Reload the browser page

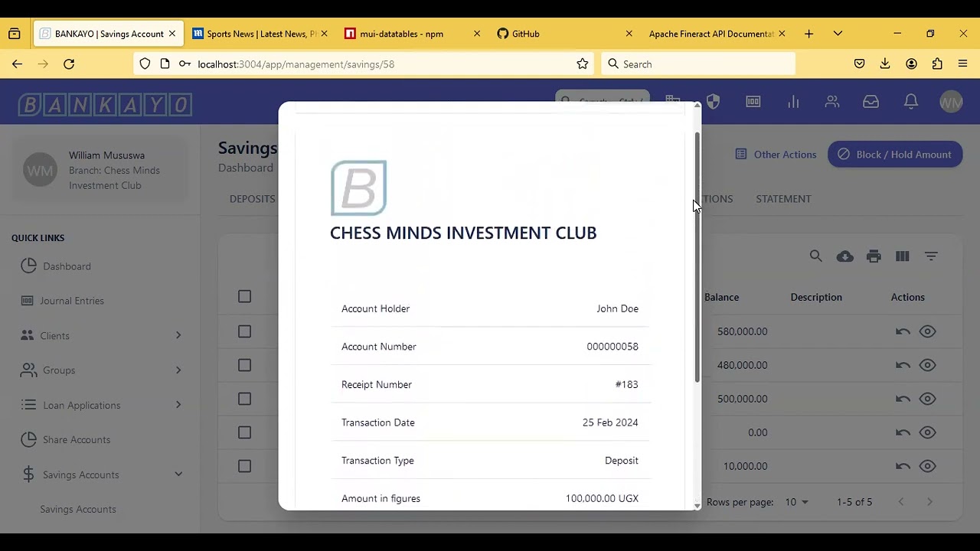click(69, 64)
